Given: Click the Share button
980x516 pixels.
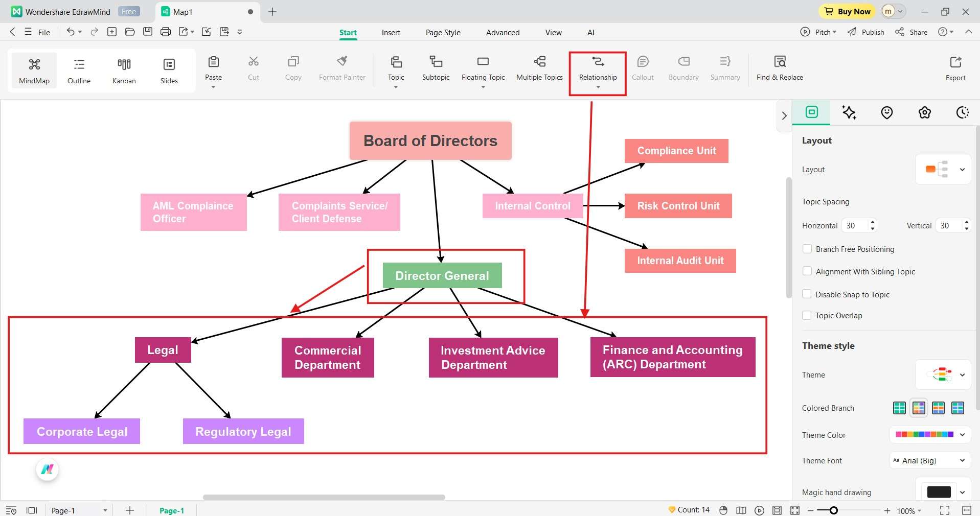Looking at the screenshot, I should 910,32.
